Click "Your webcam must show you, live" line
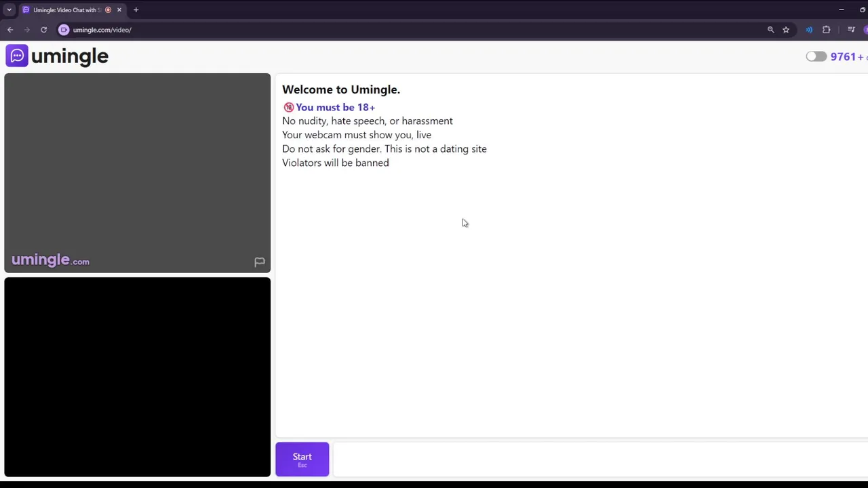 [357, 135]
